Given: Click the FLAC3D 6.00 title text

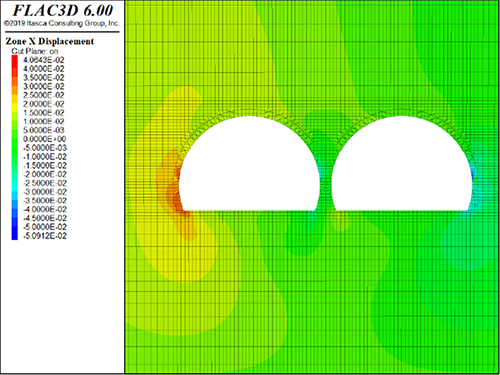Looking at the screenshot, I should point(63,10).
